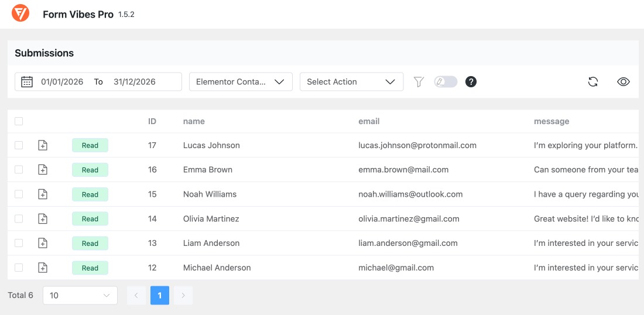The image size is (644, 315).
Task: Check the box for submission ID 17
Action: coord(19,145)
